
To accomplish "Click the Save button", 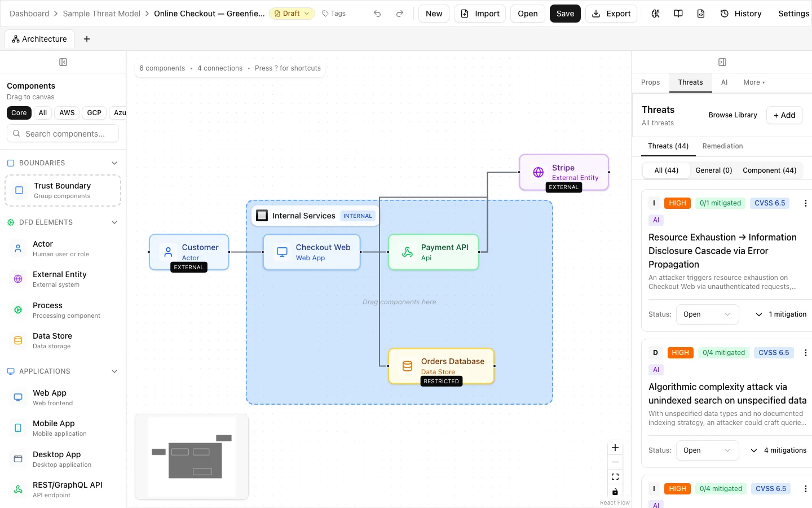I will tap(565, 14).
